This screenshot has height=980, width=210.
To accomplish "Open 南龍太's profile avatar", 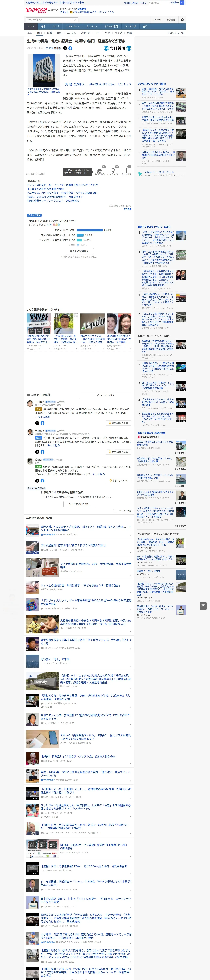I will pyautogui.click(x=30, y=461).
